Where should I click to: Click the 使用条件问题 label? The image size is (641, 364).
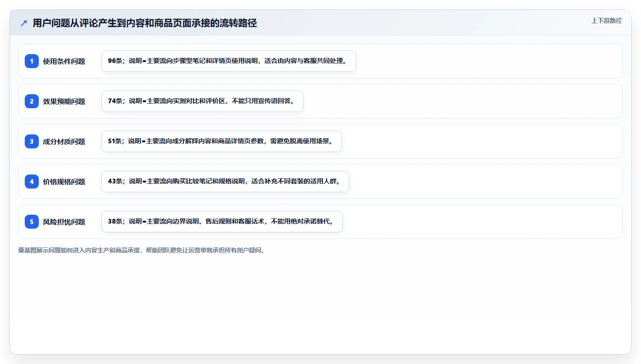(64, 61)
